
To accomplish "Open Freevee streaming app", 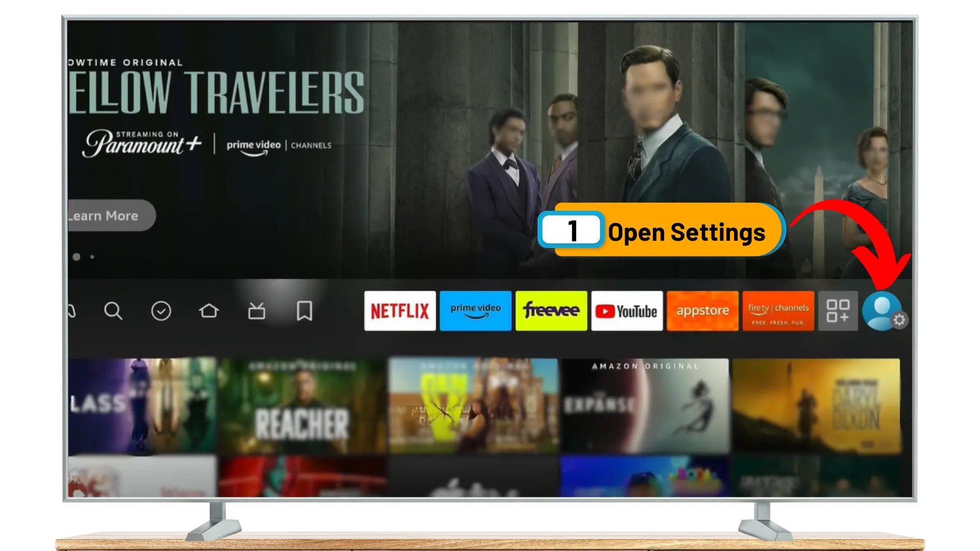I will pyautogui.click(x=551, y=310).
